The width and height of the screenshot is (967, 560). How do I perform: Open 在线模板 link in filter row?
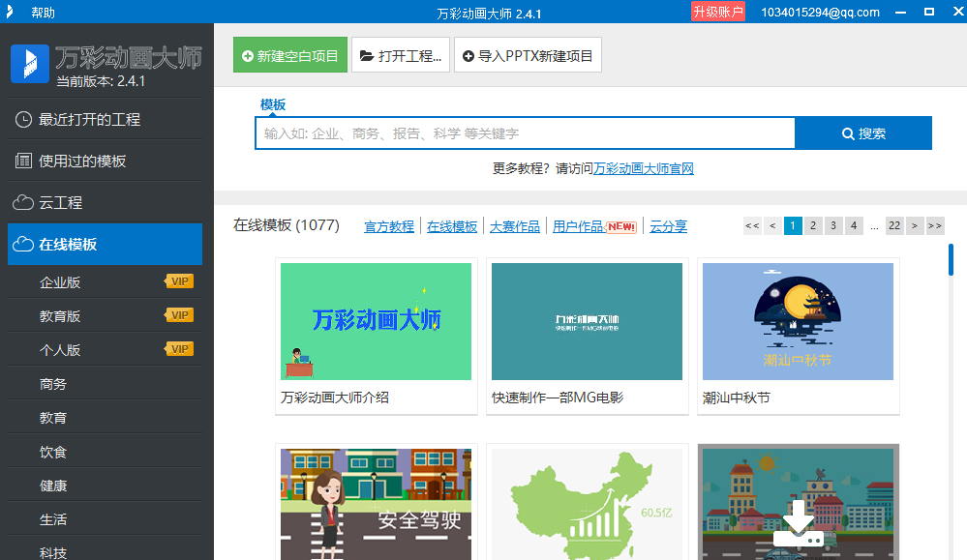[452, 226]
